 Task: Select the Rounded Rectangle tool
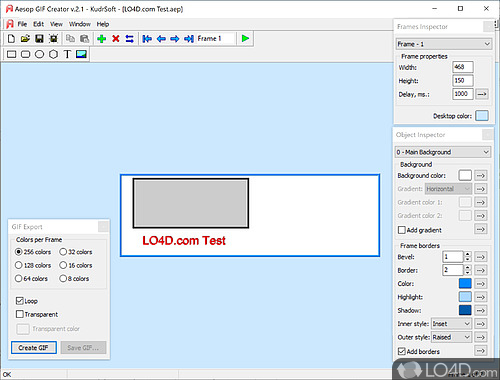[26, 54]
